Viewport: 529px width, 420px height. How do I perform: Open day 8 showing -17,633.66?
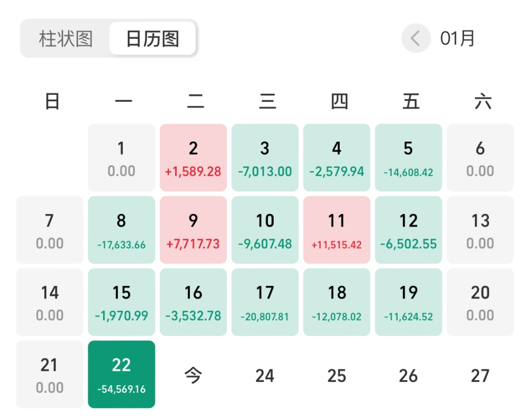pyautogui.click(x=122, y=230)
